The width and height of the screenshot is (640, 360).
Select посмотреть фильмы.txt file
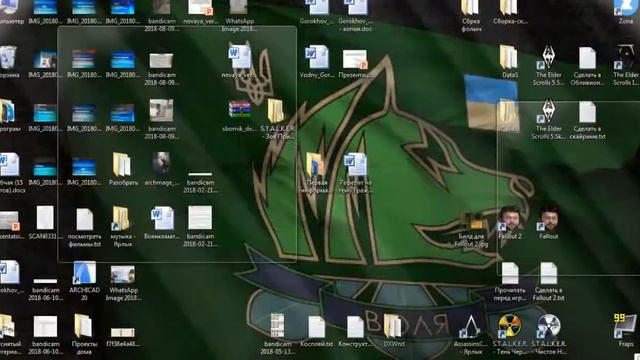click(84, 227)
